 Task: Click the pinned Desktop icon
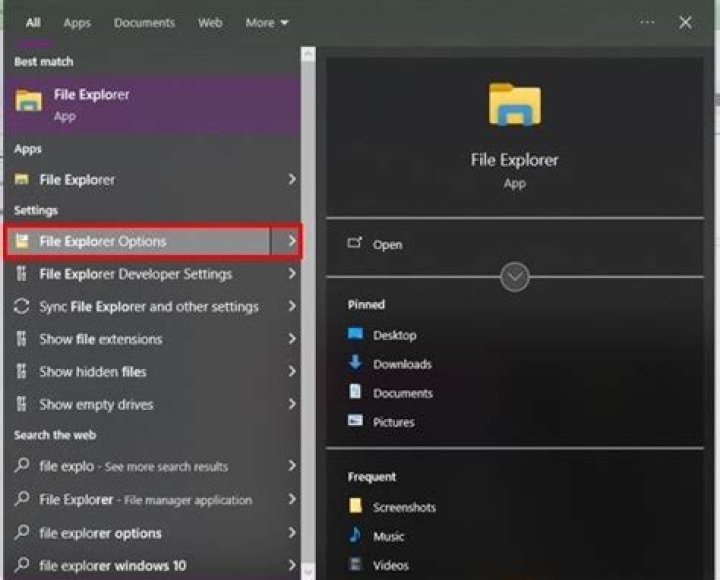click(x=355, y=333)
